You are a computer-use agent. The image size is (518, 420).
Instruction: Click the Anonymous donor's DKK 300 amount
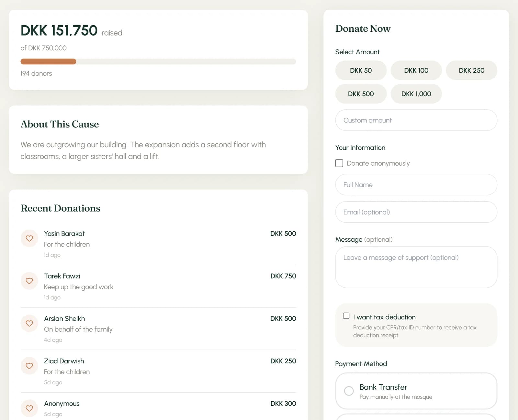(x=283, y=403)
